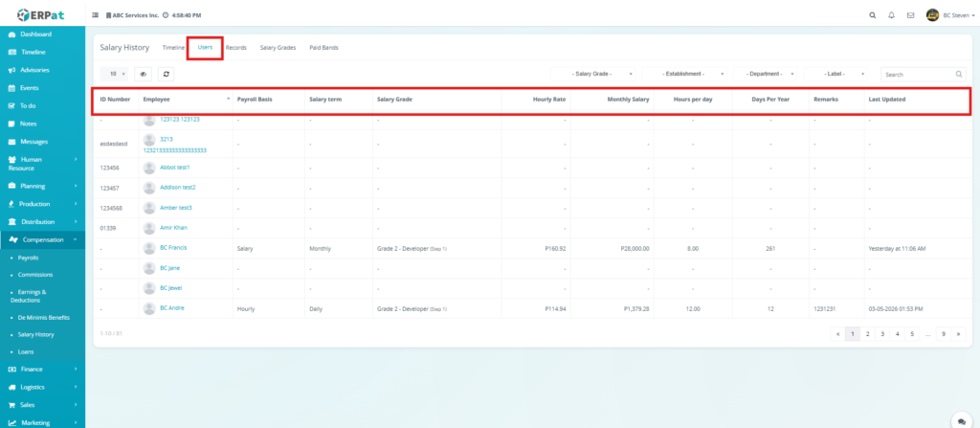
Task: Go to page 2 of results
Action: (x=867, y=334)
